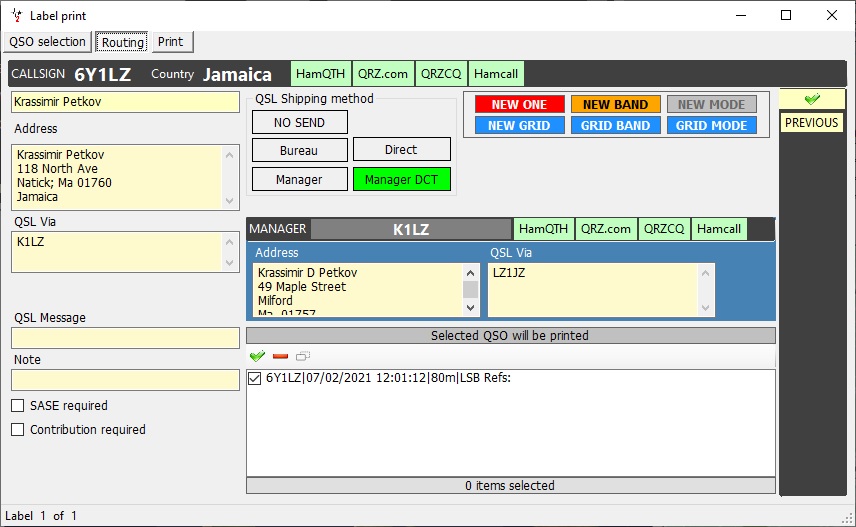Image resolution: width=856 pixels, height=527 pixels.
Task: Click the blue NEW GRID indicator
Action: (519, 125)
